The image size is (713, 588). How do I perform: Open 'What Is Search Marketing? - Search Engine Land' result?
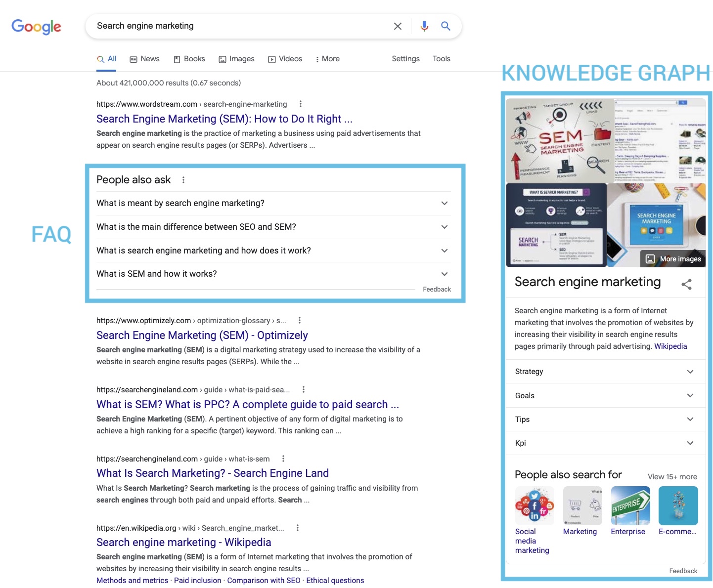[x=213, y=473]
